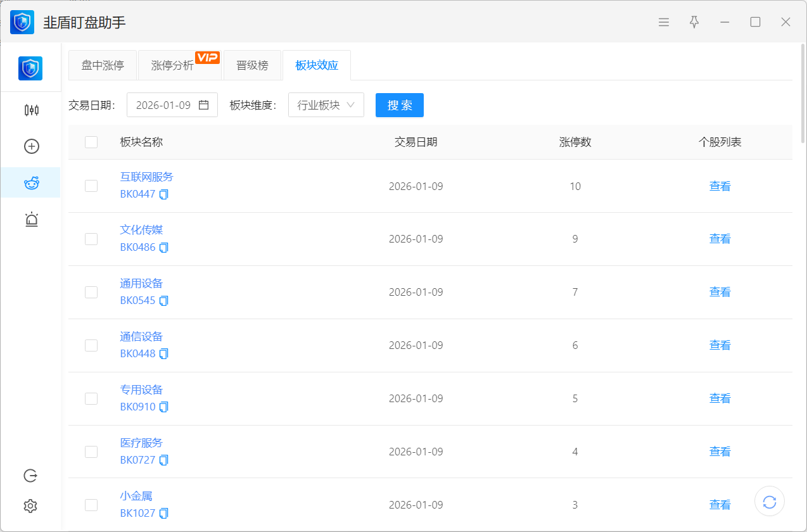Expand the 行业板块 dimension dropdown
Viewport: 807px width, 532px height.
(x=326, y=105)
